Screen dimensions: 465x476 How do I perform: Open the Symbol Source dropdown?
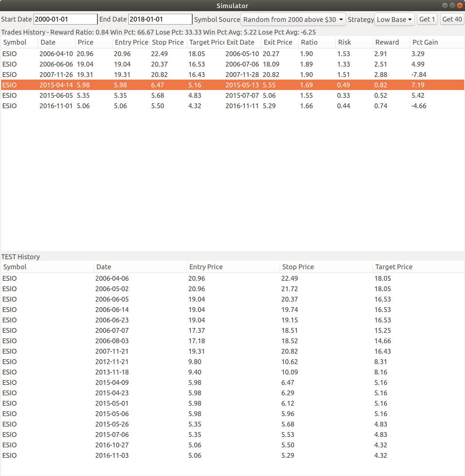[x=293, y=19]
